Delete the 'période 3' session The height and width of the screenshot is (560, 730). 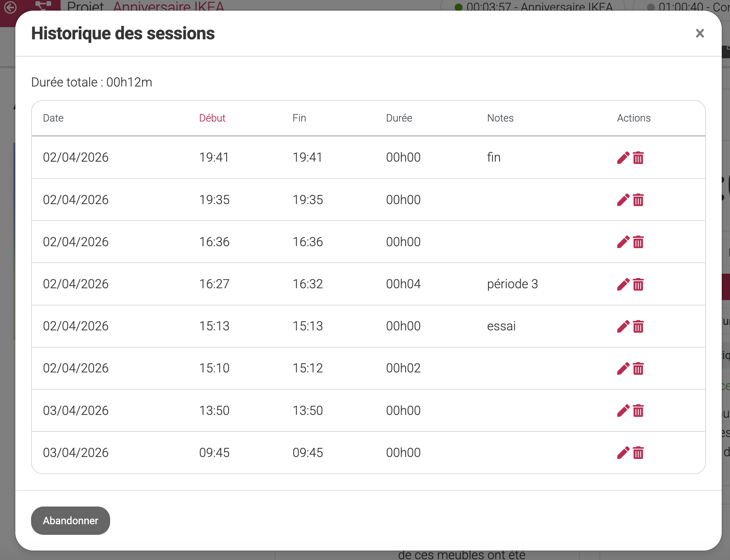click(x=638, y=284)
